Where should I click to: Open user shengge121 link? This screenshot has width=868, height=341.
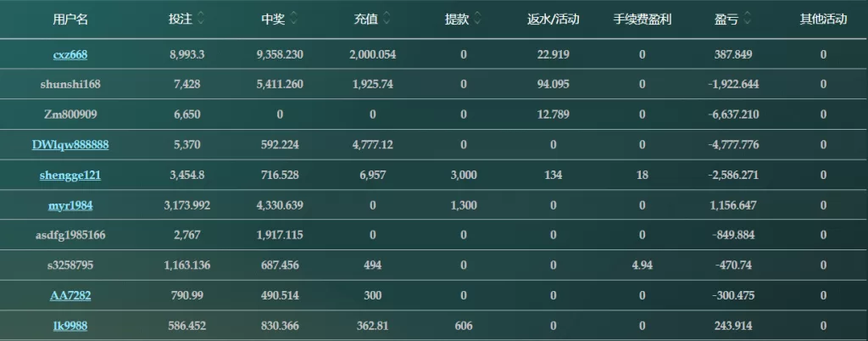(x=70, y=176)
